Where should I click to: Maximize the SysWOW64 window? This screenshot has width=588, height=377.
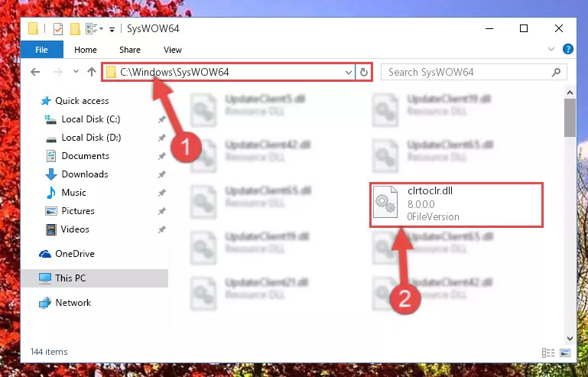coord(524,28)
